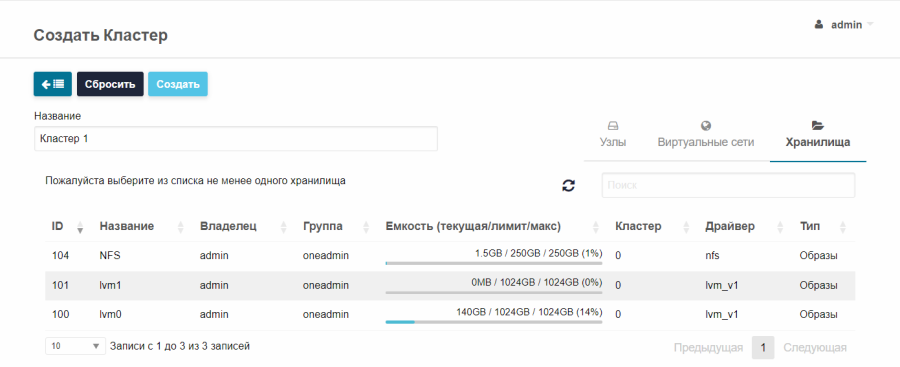Click Образы type in NFS row
This screenshot has width=900, height=367.
point(818,256)
